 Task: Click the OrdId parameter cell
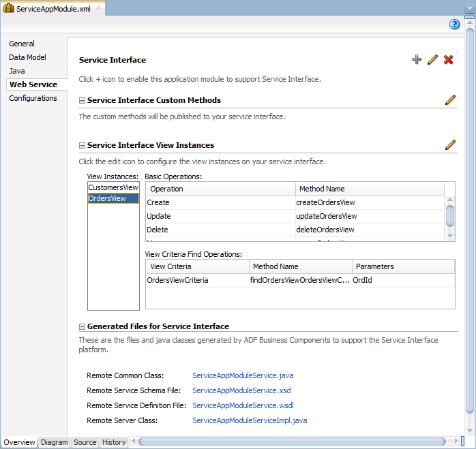click(x=403, y=280)
